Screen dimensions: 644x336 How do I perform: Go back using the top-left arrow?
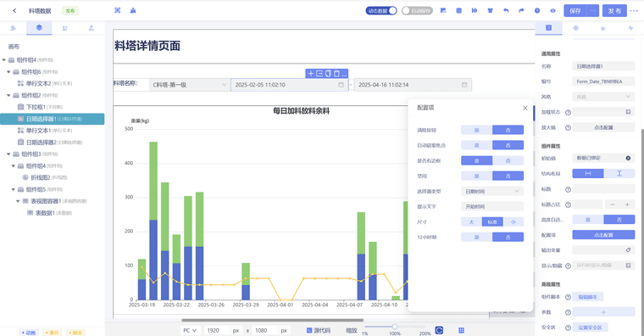coord(14,11)
